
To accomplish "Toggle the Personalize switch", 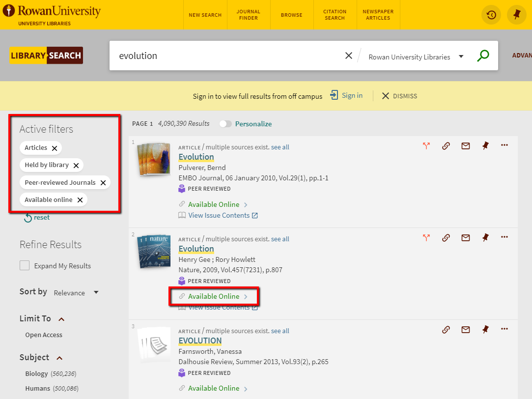I will (225, 124).
